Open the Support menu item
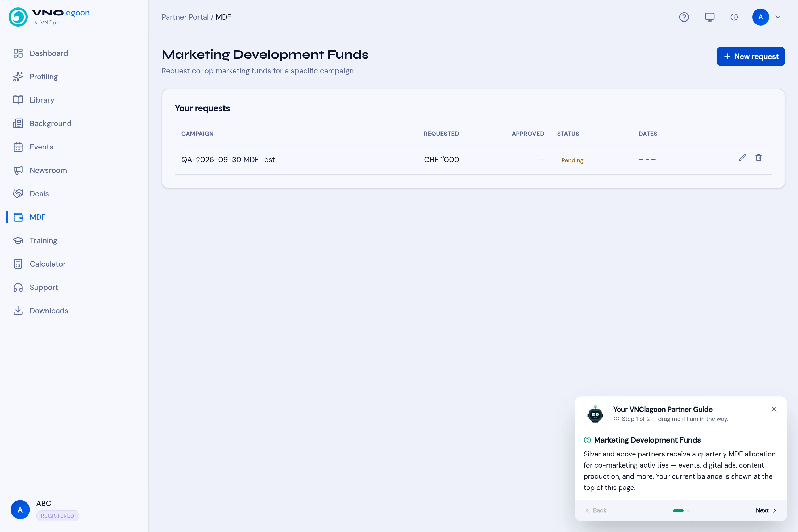798x532 pixels. coord(74,287)
